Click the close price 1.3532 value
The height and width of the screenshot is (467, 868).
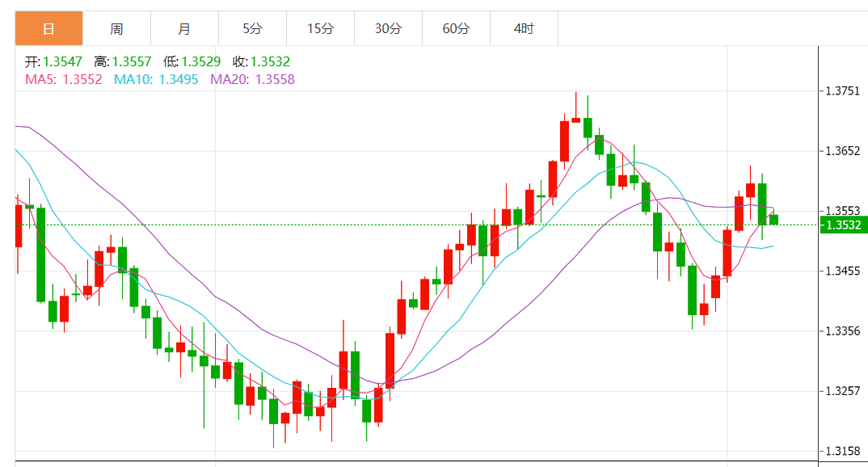tap(270, 61)
